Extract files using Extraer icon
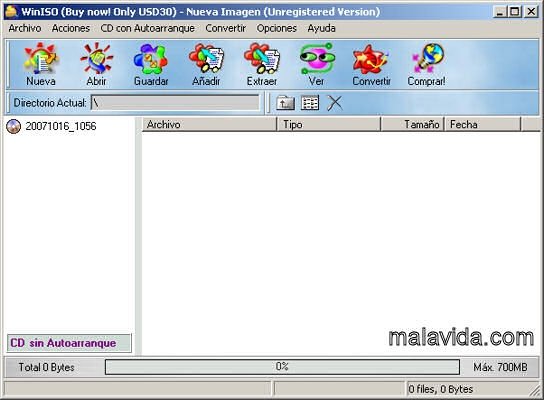This screenshot has height=400, width=544. coord(262,59)
